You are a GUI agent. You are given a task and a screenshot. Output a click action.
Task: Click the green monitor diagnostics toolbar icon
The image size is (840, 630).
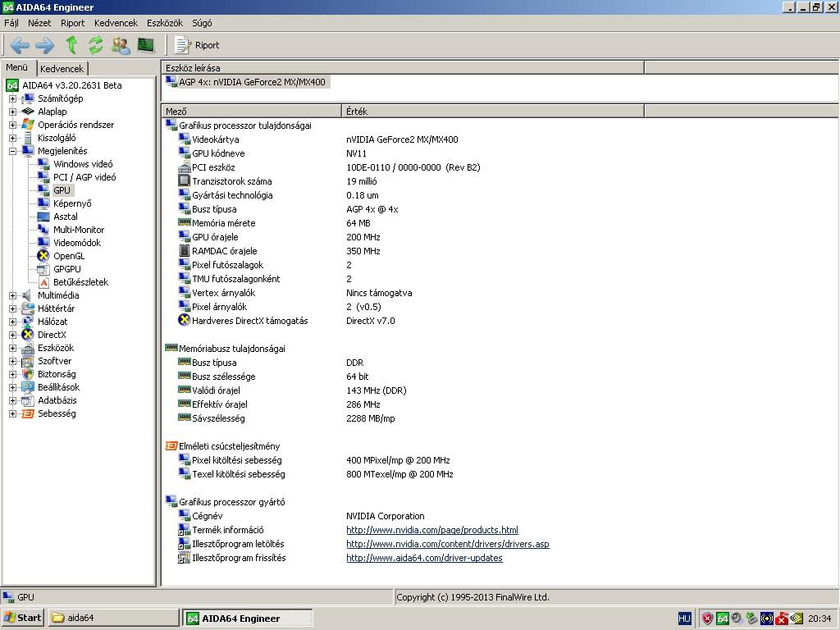click(146, 45)
